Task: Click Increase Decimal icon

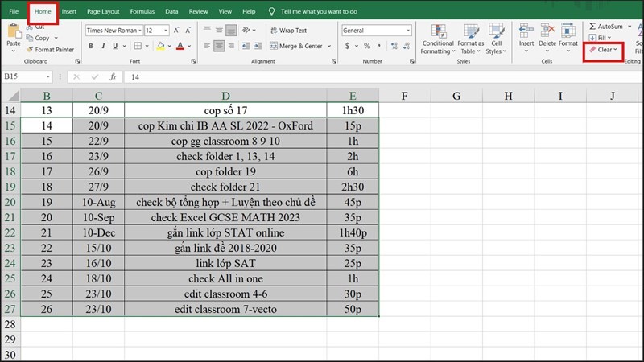Action: click(394, 46)
